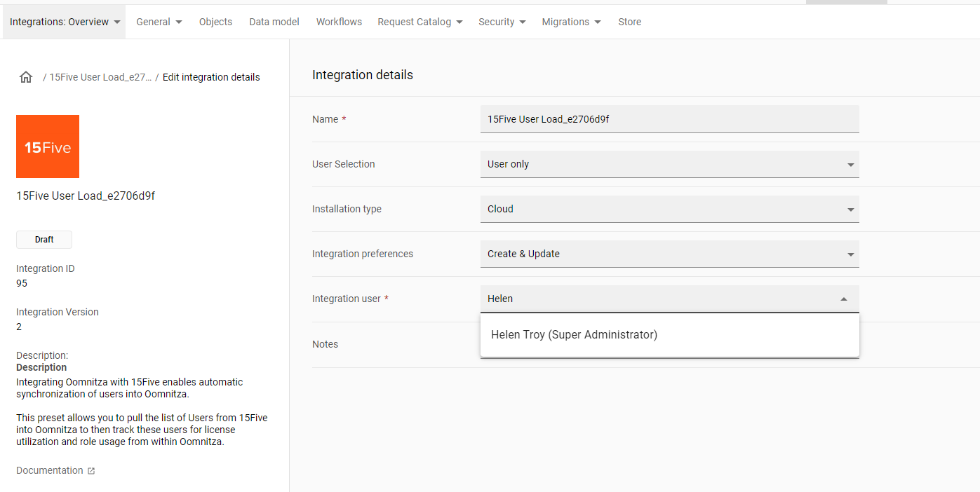Go to the Store tab

(629, 22)
